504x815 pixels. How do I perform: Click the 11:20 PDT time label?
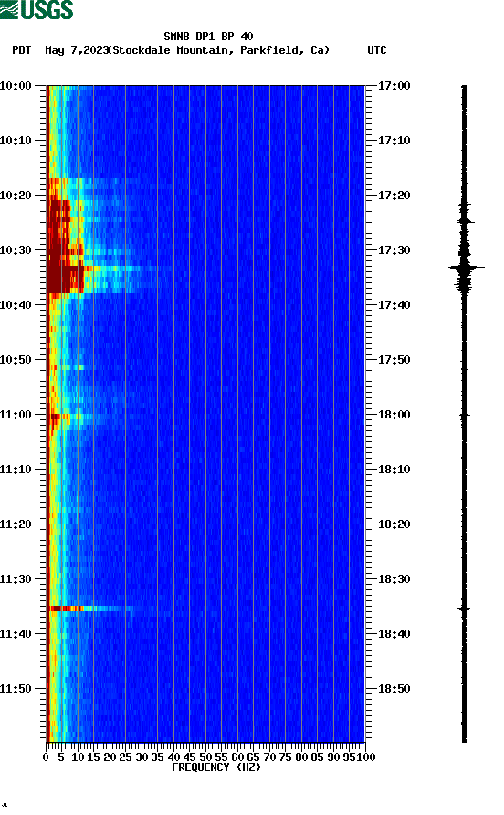pyautogui.click(x=16, y=524)
